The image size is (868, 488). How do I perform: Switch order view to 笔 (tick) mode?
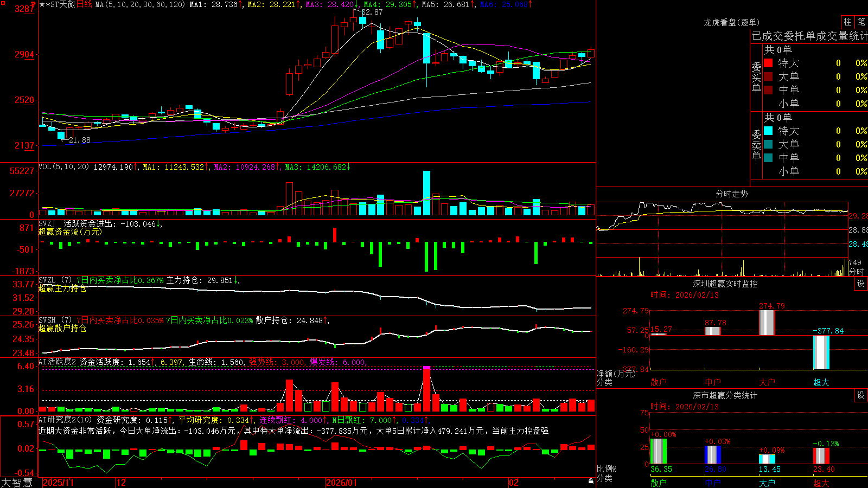pos(861,22)
